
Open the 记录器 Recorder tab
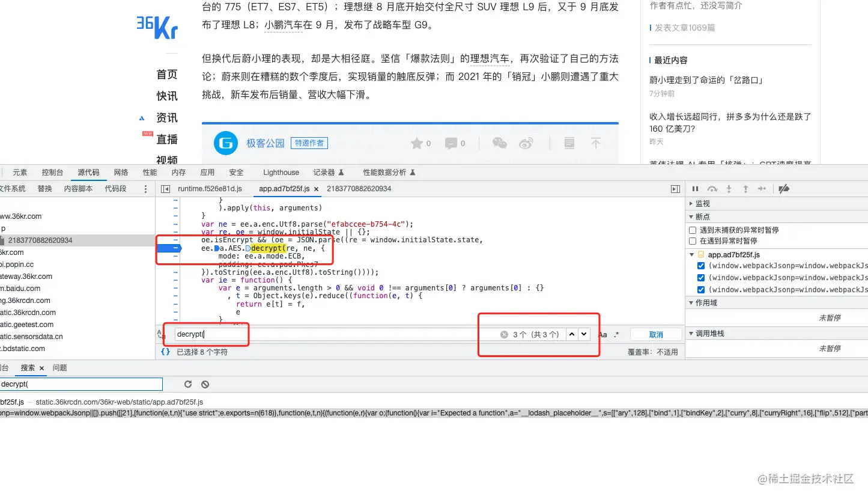pos(329,173)
